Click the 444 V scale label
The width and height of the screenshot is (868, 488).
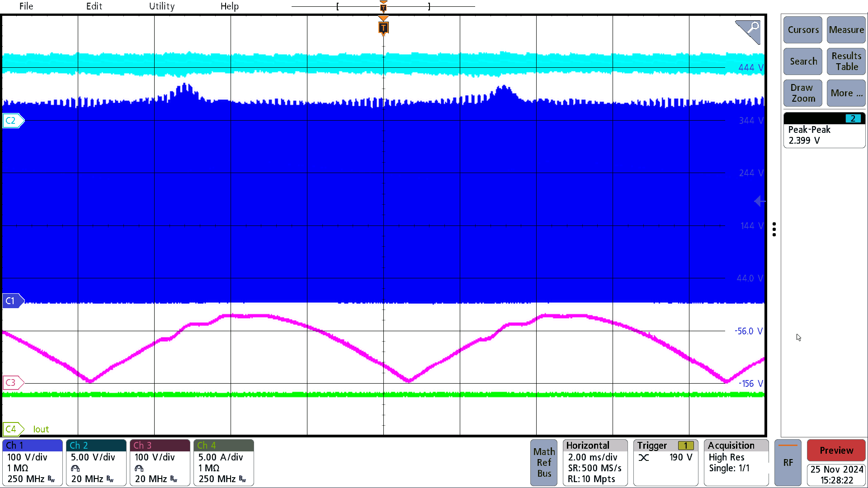coord(751,68)
